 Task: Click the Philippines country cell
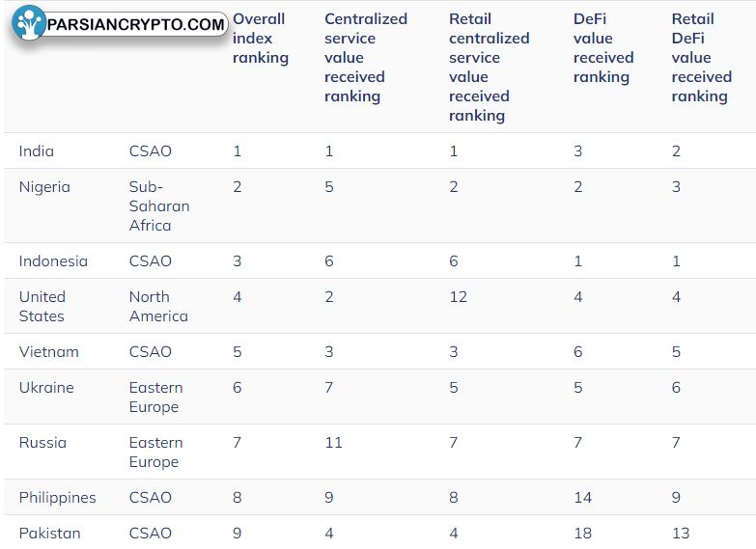pos(57,498)
